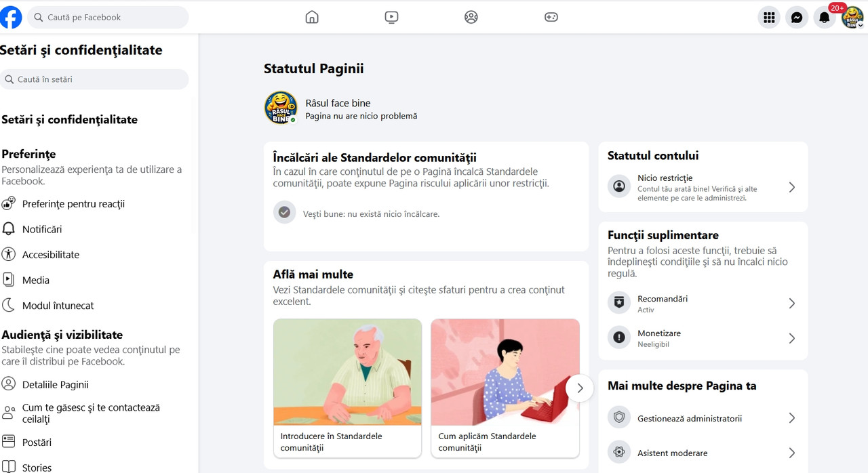Click the Recomandări shield icon
The width and height of the screenshot is (868, 473).
pyautogui.click(x=619, y=303)
